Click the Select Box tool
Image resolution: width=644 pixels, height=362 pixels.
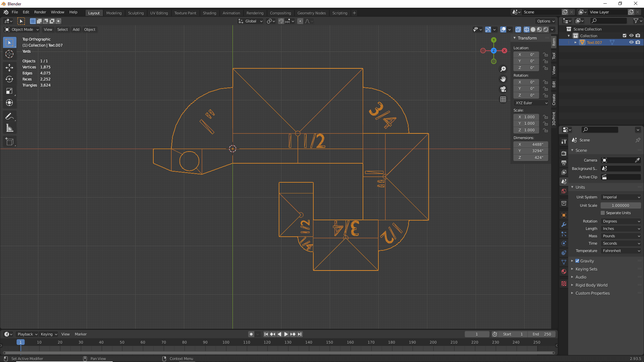(x=9, y=43)
